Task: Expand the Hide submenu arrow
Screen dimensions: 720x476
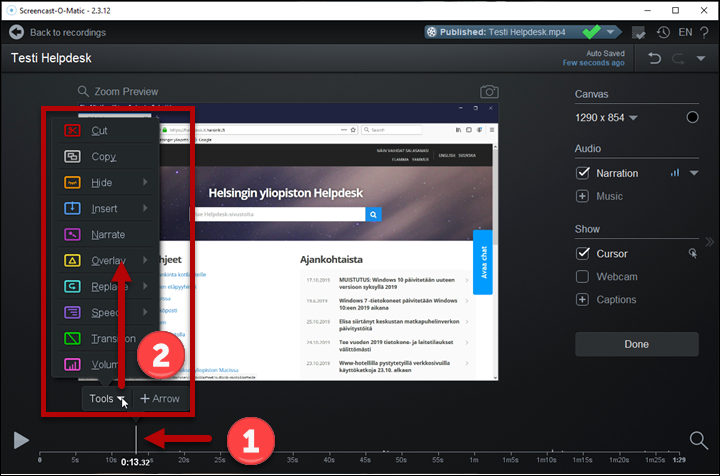Action: (145, 182)
